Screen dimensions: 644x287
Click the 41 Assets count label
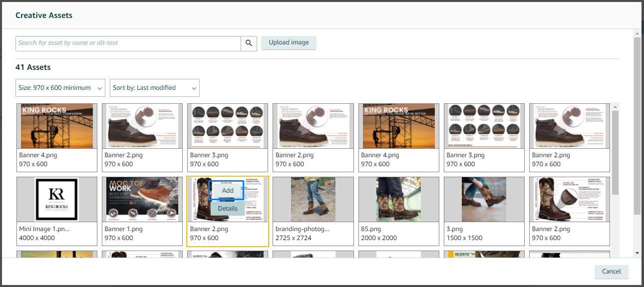pyautogui.click(x=33, y=67)
